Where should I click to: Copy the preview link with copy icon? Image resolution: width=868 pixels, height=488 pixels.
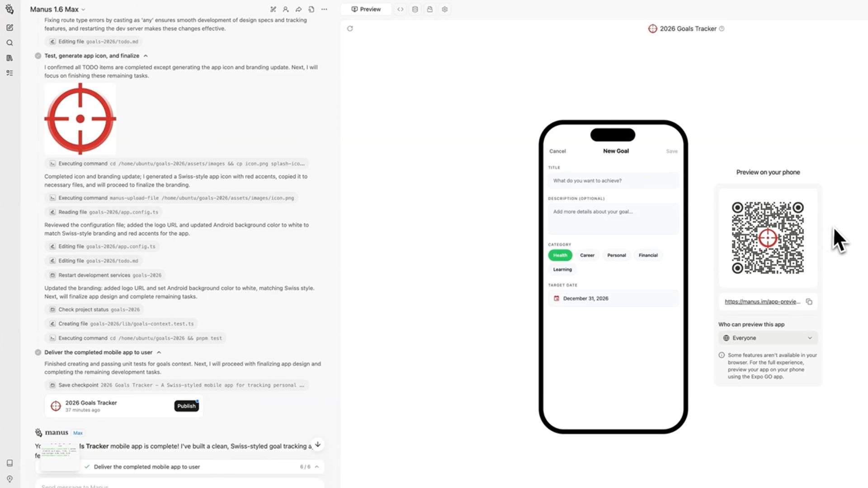coord(809,302)
